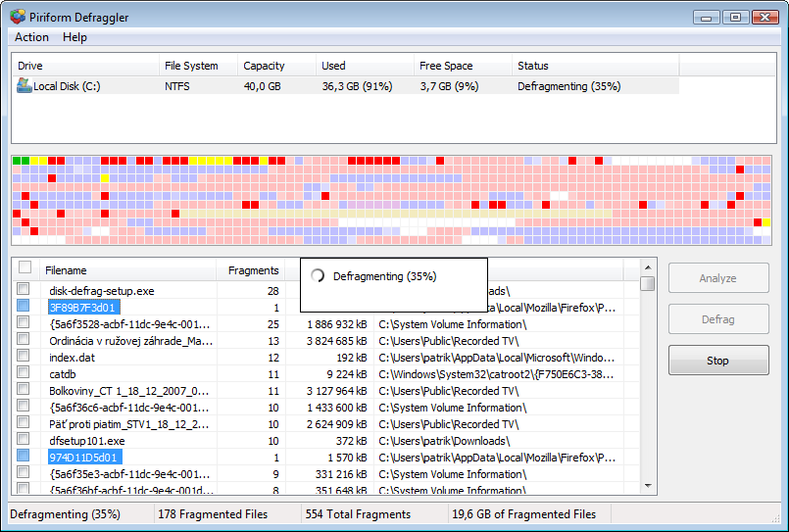This screenshot has width=789, height=532.
Task: Check the box for Ordinácia v ružovej záhrade
Action: pyautogui.click(x=24, y=338)
